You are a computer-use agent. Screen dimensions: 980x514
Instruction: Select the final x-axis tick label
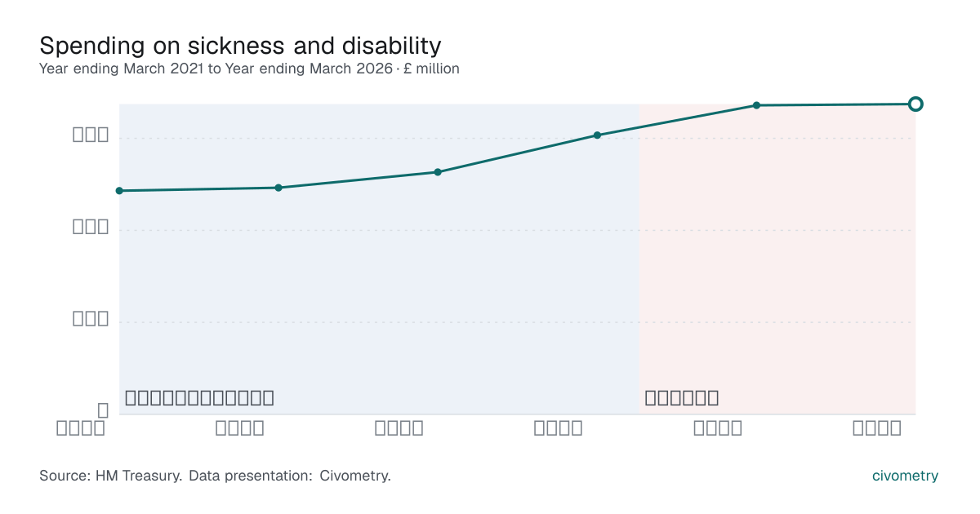click(877, 428)
